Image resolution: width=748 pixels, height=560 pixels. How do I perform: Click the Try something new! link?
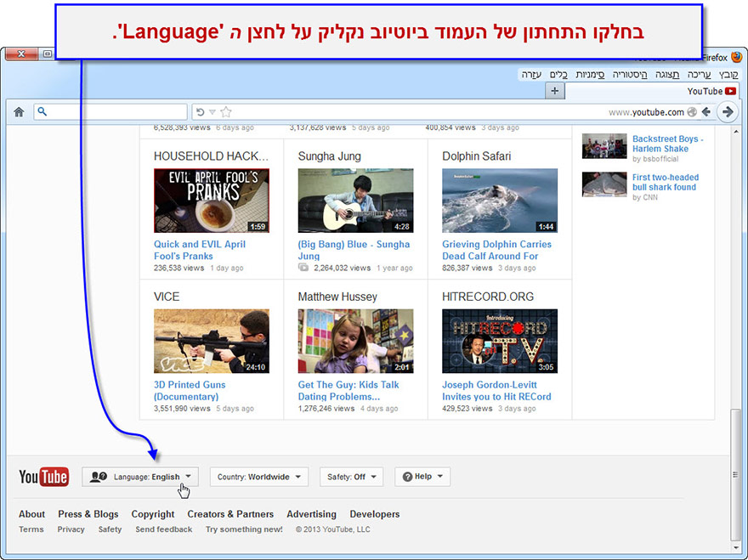244,529
